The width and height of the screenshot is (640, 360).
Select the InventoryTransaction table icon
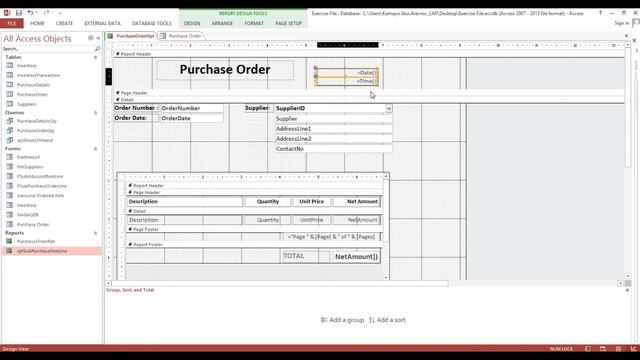click(x=10, y=75)
